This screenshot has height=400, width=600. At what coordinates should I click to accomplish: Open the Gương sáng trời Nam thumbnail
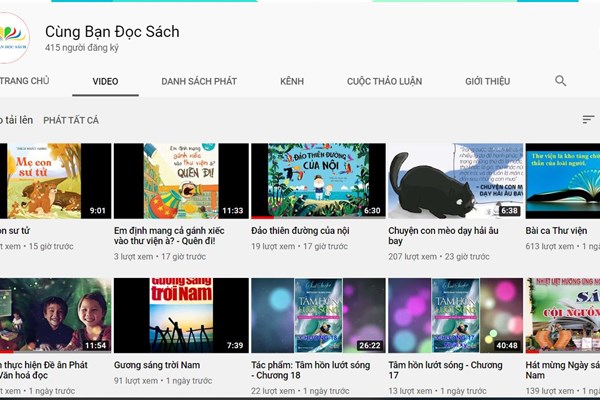[x=181, y=315]
